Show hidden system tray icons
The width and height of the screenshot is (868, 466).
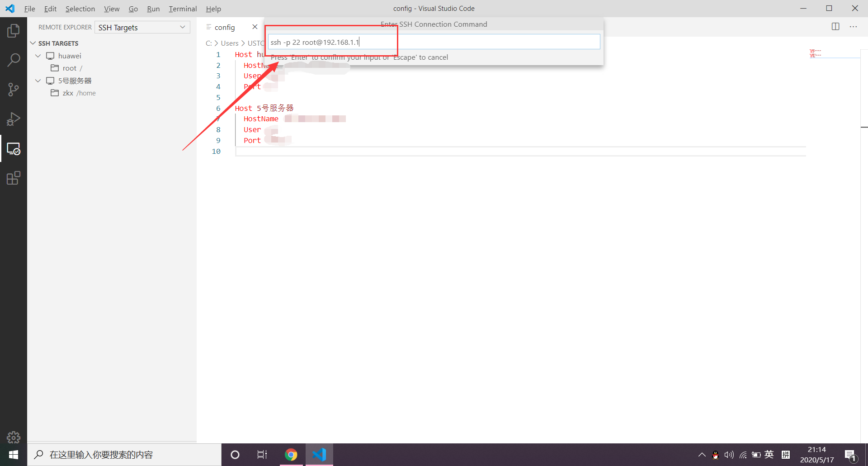pos(702,455)
